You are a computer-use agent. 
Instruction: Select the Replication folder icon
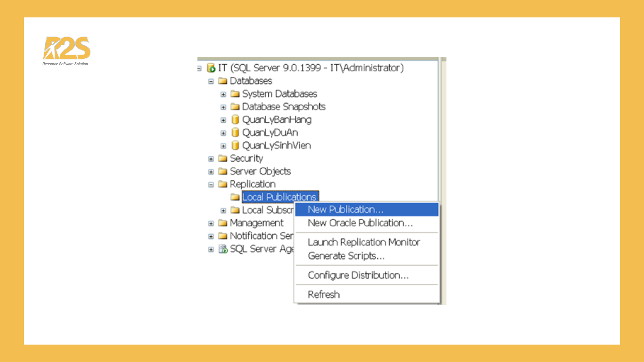point(222,184)
